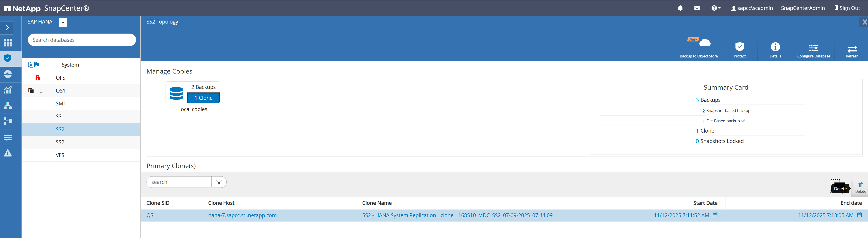Click the Search databases field
The image size is (868, 238).
pyautogui.click(x=82, y=40)
